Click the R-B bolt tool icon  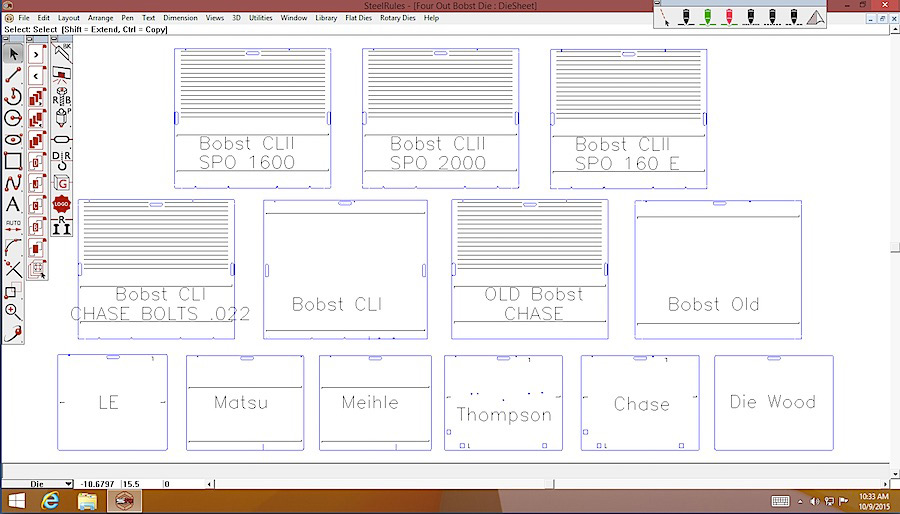pyautogui.click(x=62, y=96)
